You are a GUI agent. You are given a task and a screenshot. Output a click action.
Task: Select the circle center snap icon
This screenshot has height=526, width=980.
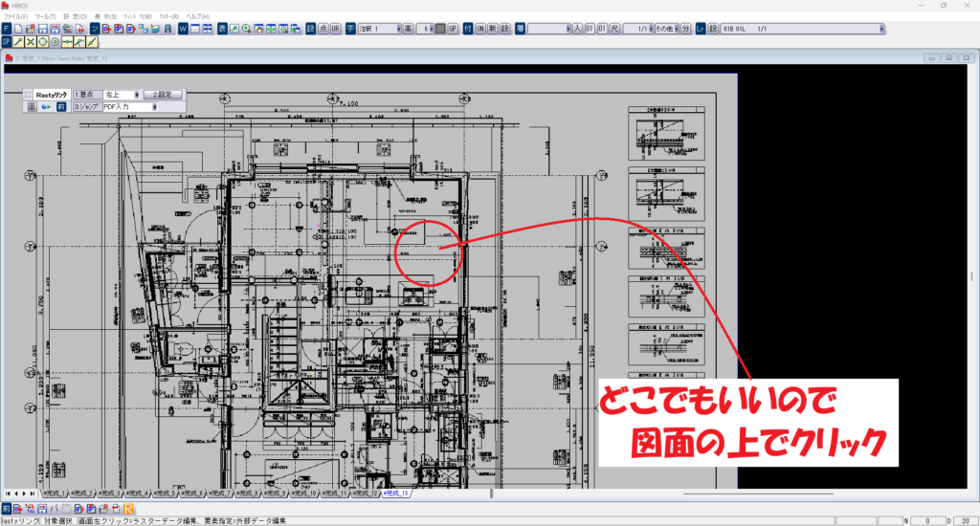point(55,42)
